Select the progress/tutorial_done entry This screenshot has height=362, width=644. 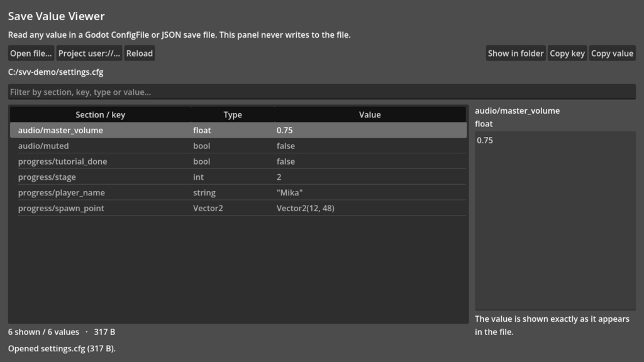click(x=238, y=162)
